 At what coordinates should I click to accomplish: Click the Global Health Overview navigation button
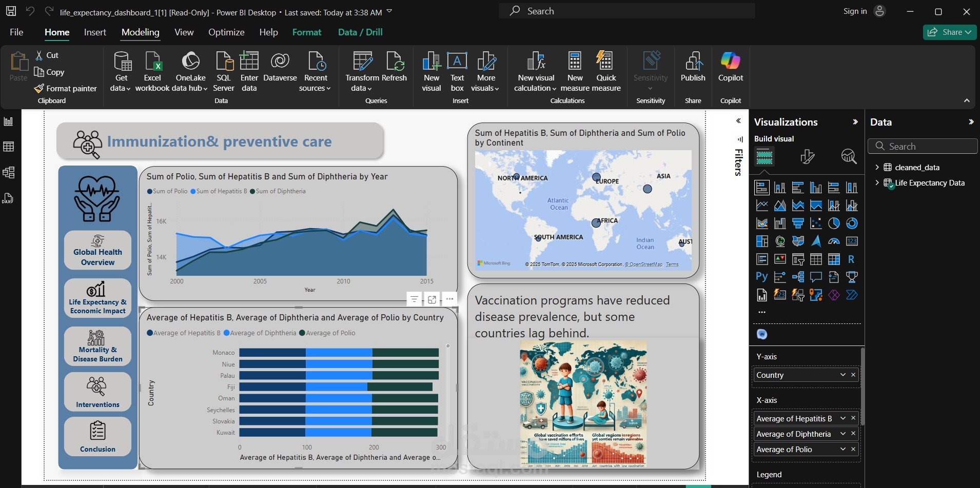97,250
